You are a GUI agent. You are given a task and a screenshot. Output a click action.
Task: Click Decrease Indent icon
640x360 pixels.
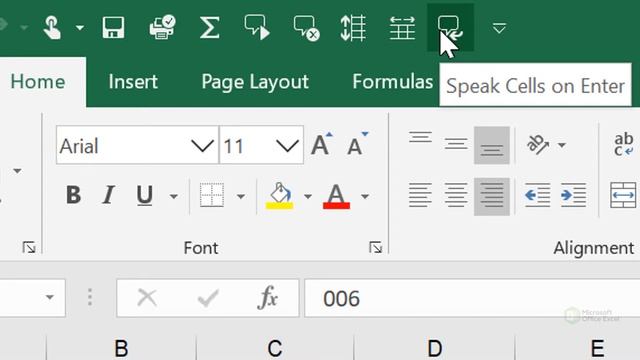538,195
